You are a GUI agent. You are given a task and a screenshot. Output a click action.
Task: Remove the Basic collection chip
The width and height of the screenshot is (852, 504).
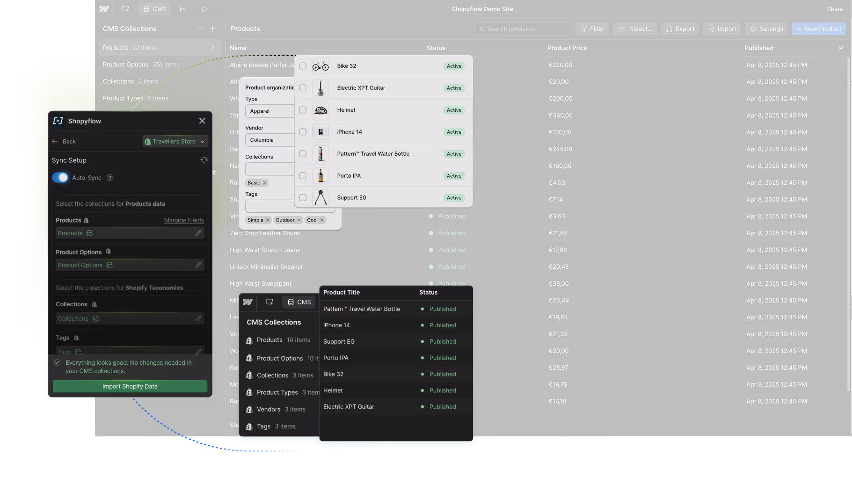(x=264, y=183)
